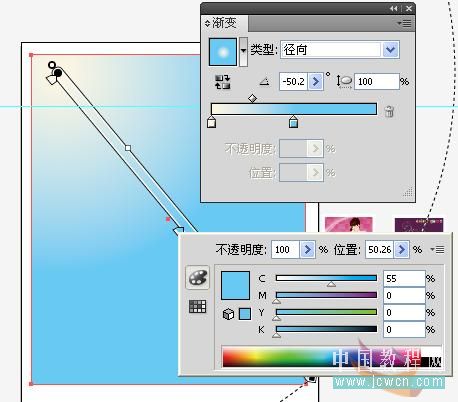Click the angle field showing -50.2
The height and width of the screenshot is (402, 458).
click(293, 82)
